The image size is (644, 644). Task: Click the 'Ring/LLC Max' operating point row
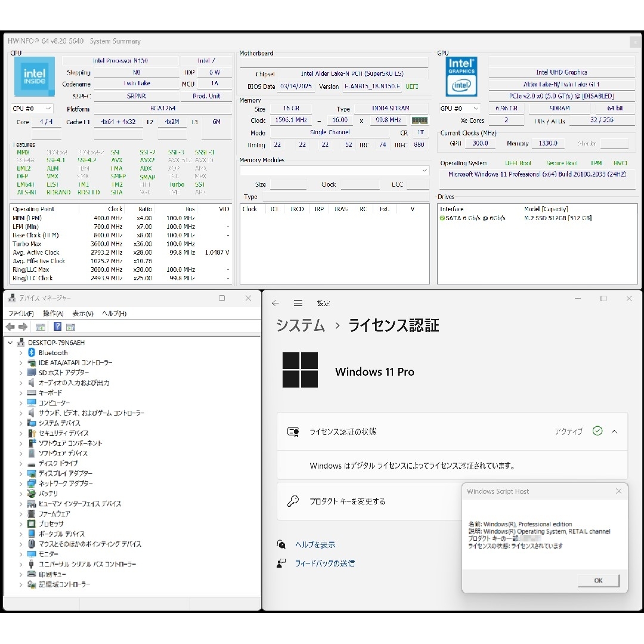click(120, 270)
